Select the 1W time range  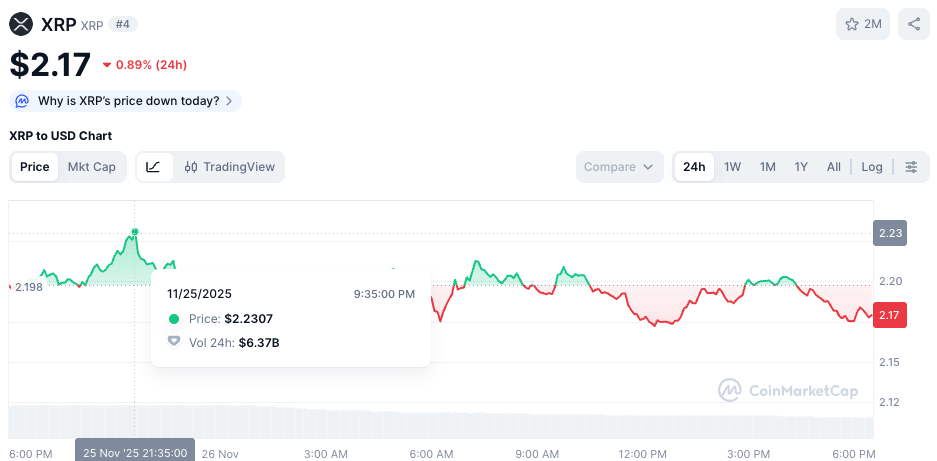pos(733,167)
